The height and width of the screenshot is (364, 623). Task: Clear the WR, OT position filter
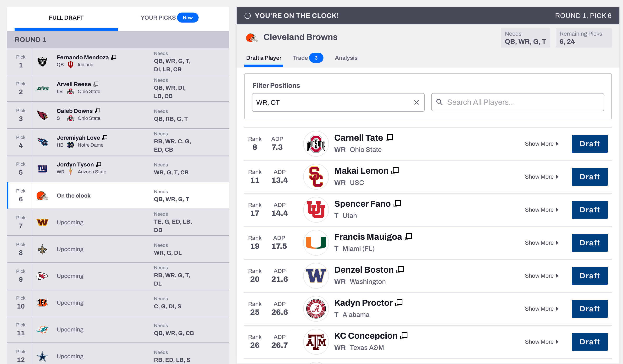(416, 102)
